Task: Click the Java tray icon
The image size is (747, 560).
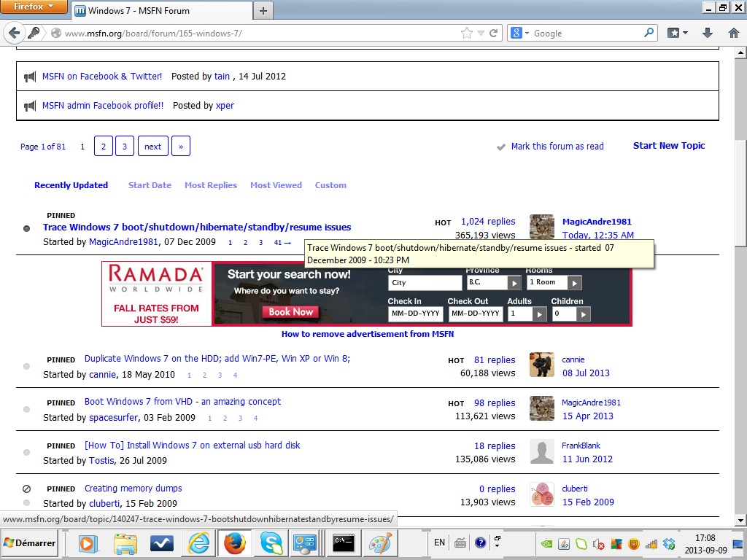Action: click(x=564, y=543)
